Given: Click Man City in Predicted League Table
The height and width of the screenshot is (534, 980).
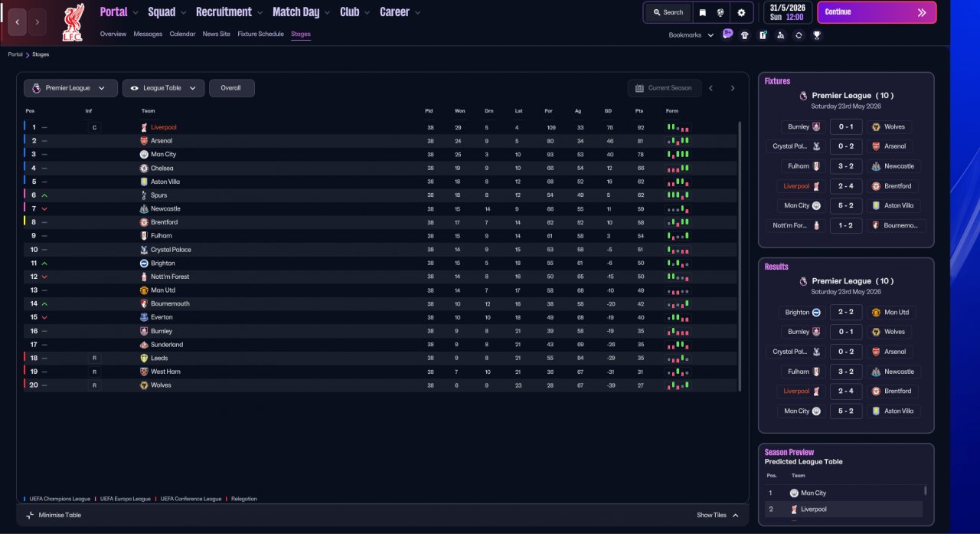Looking at the screenshot, I should 813,493.
